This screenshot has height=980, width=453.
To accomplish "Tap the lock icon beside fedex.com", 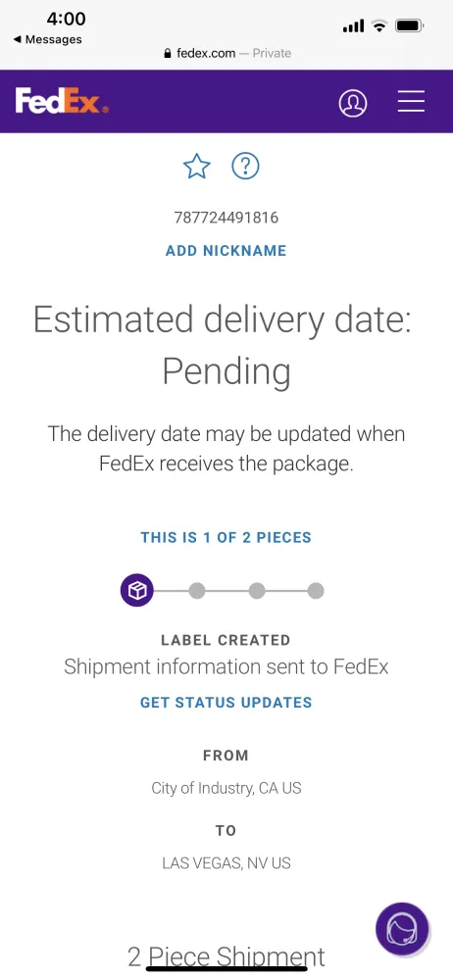I will [167, 54].
